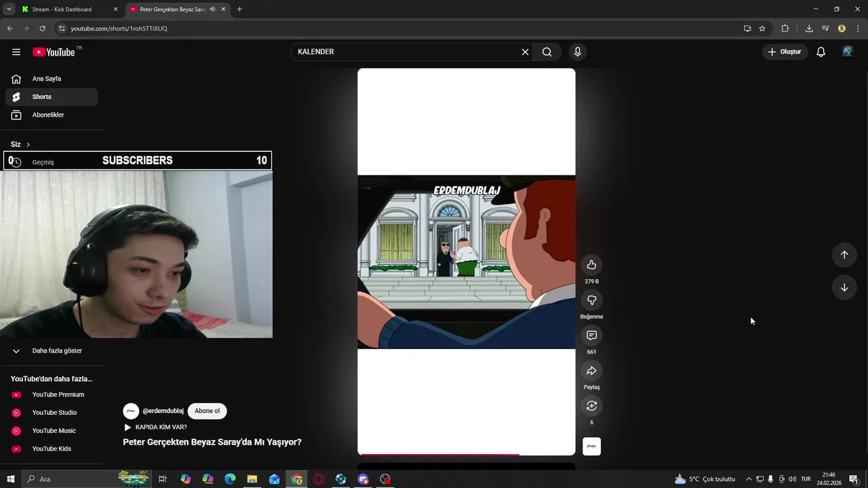Click the Oluştur create button
The width and height of the screenshot is (868, 488).
[x=785, y=52]
